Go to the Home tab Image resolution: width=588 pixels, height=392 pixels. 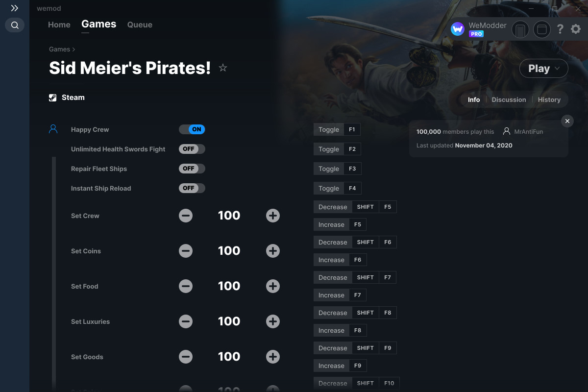point(59,24)
